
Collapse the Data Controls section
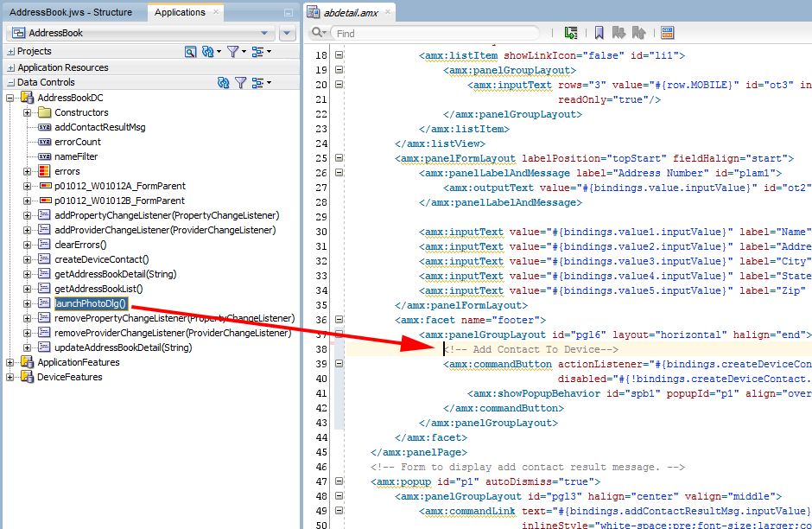click(10, 82)
